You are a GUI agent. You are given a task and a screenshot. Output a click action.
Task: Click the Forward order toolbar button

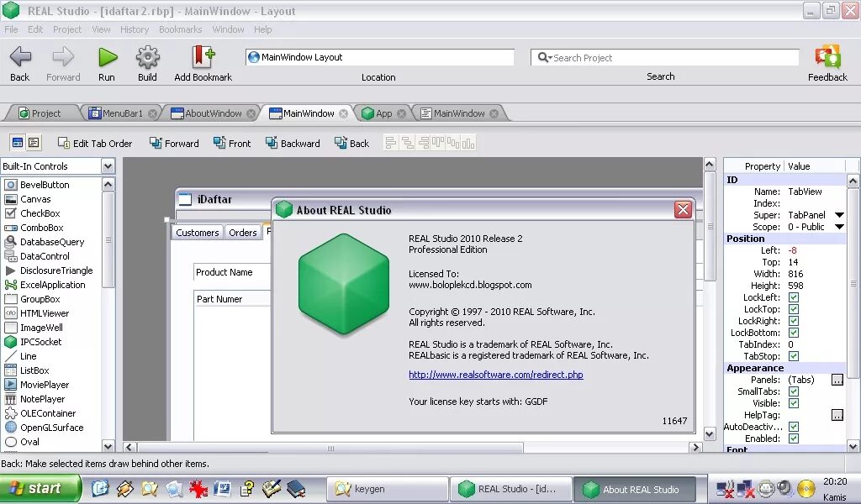pos(174,143)
